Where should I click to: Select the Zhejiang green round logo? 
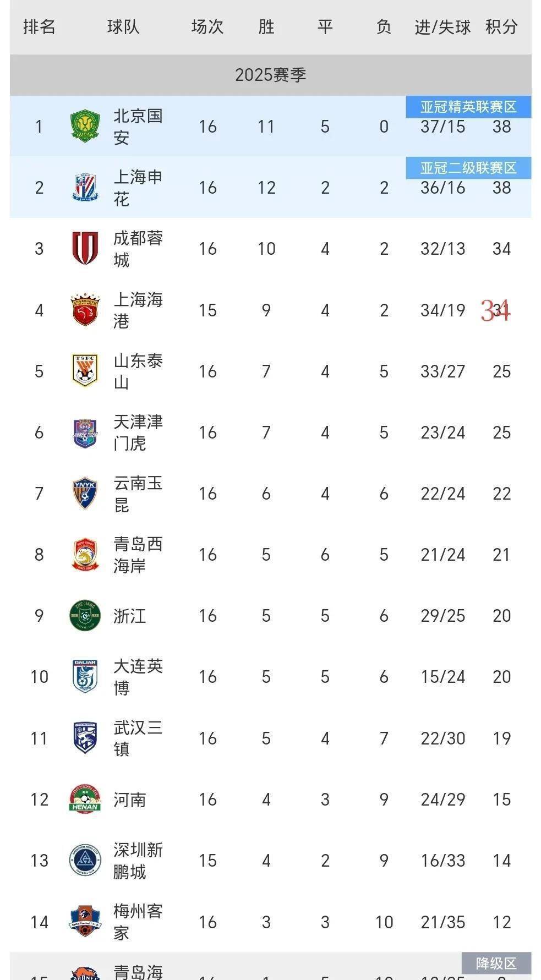point(85,615)
